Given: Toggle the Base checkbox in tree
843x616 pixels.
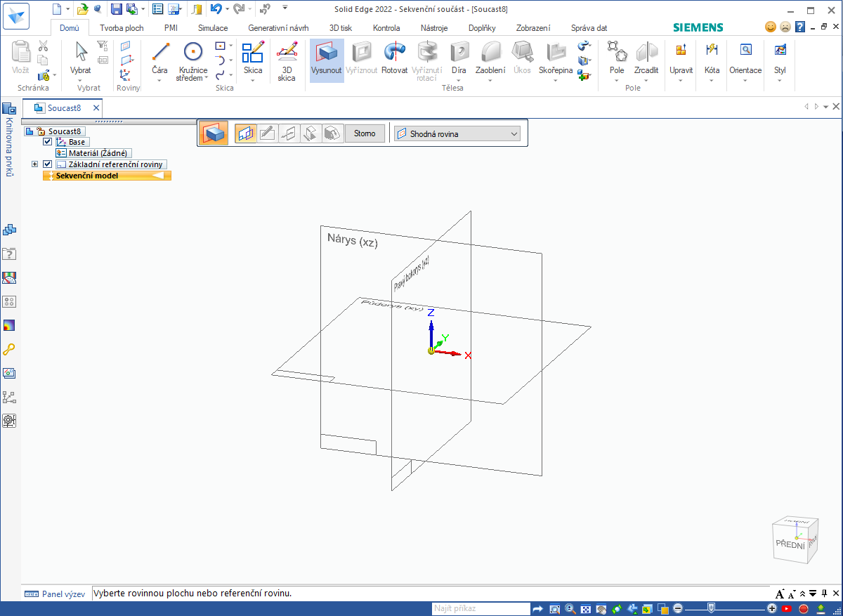Looking at the screenshot, I should (x=48, y=142).
